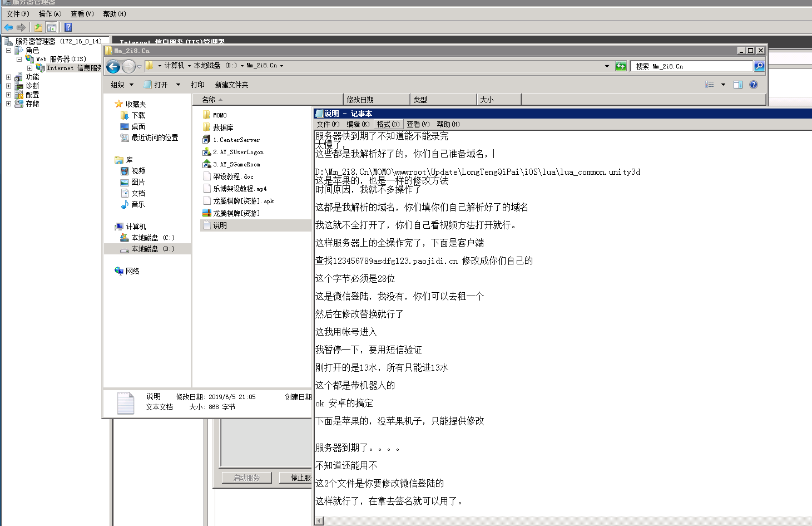Viewport: 812px width, 526px height.
Task: Click the 新建文件夹 button
Action: click(x=231, y=85)
